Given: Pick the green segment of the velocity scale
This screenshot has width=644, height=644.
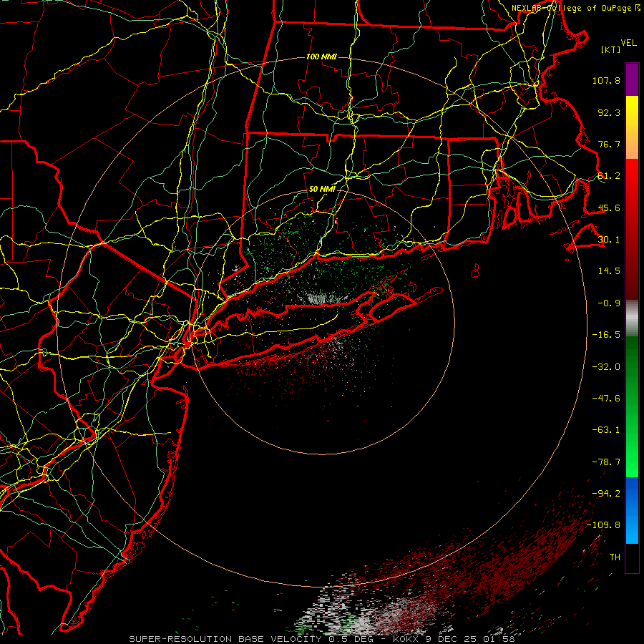Looking at the screenshot, I should (632, 406).
